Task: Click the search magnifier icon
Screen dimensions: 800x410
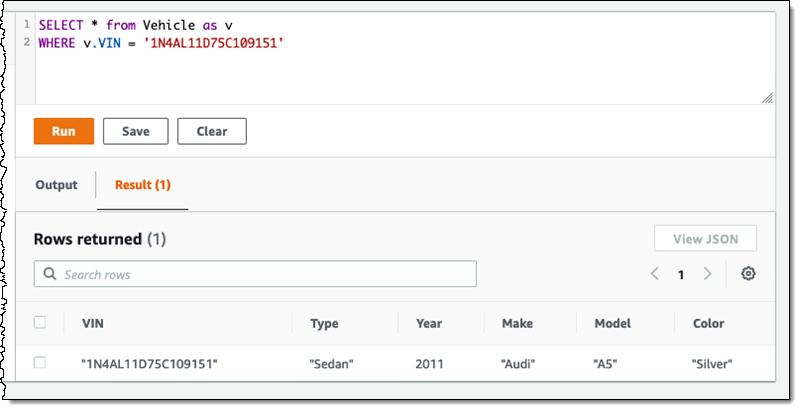Action: [x=49, y=274]
